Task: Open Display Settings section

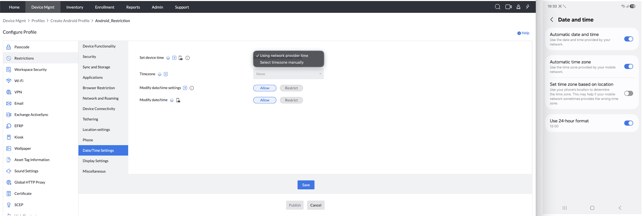Action: tap(103, 161)
